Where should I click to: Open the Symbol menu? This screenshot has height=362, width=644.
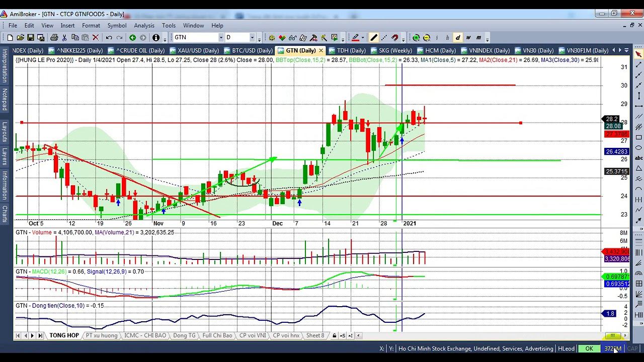(x=117, y=26)
